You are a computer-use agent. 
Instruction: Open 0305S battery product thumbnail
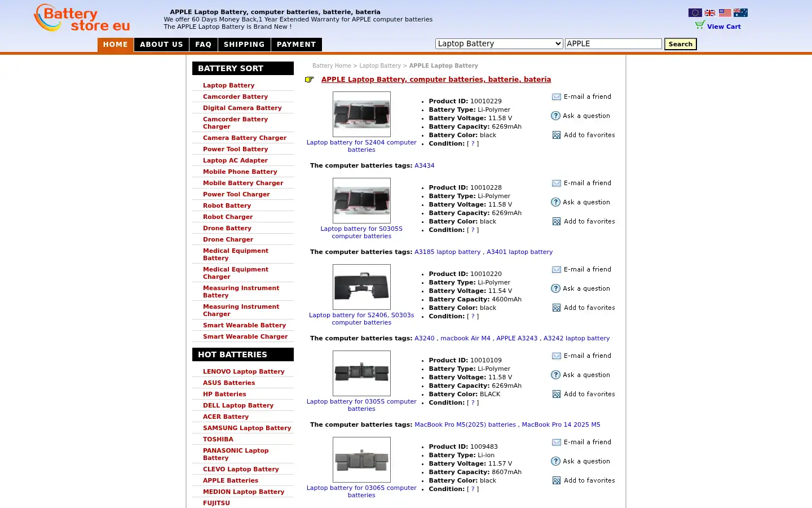click(x=361, y=373)
